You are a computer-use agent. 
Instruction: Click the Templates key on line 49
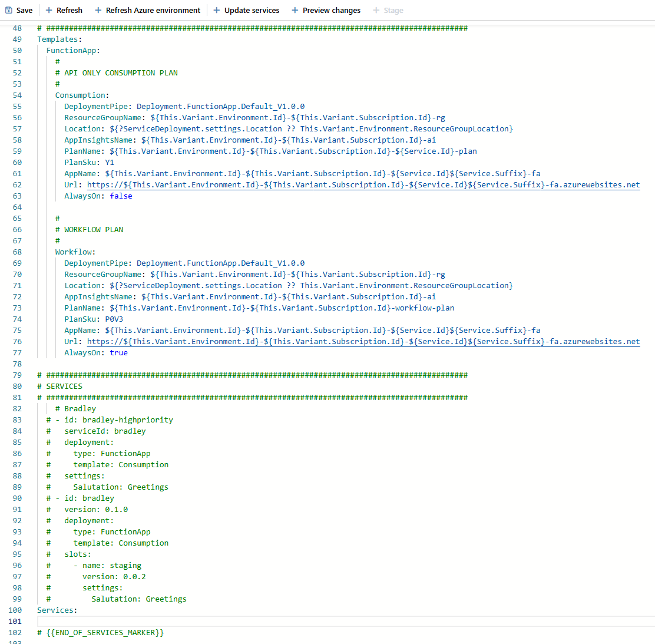pyautogui.click(x=57, y=39)
